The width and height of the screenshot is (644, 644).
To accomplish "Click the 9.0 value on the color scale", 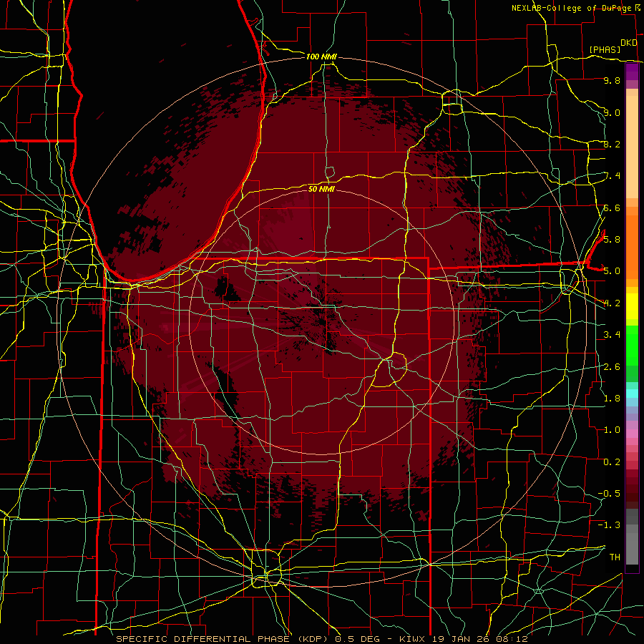I will 612,112.
